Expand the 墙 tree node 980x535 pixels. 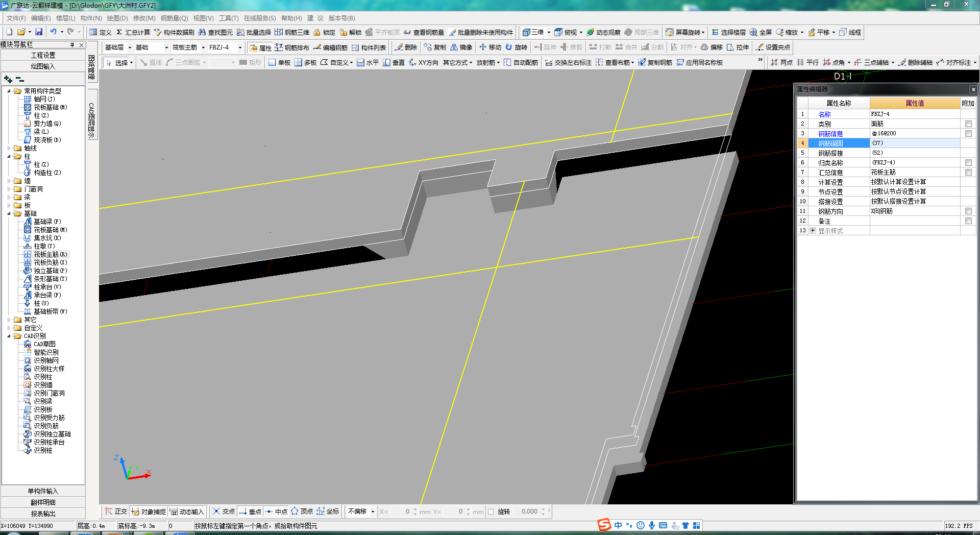pos(9,181)
